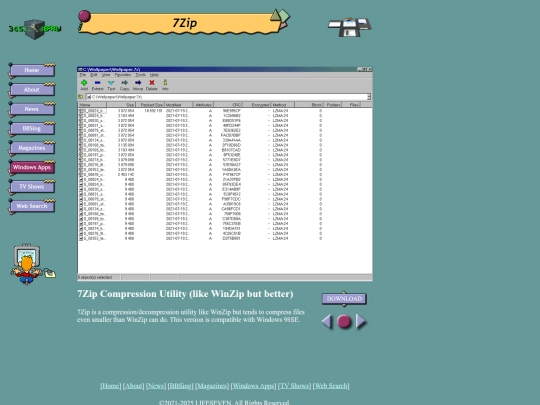Click the heading '7Zip Compression Utility (like WinZip but better)'
The width and height of the screenshot is (540, 405).
coord(185,294)
